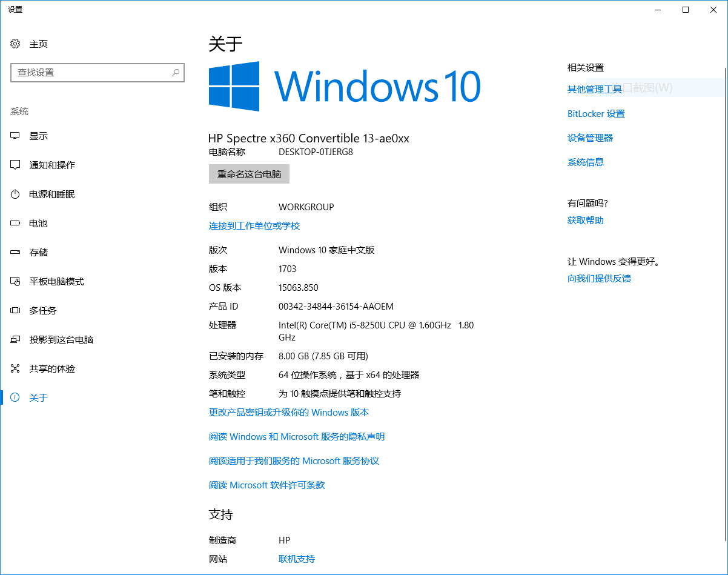Open BitLocker 设置 link
Viewport: 728px width, 575px height.
596,113
